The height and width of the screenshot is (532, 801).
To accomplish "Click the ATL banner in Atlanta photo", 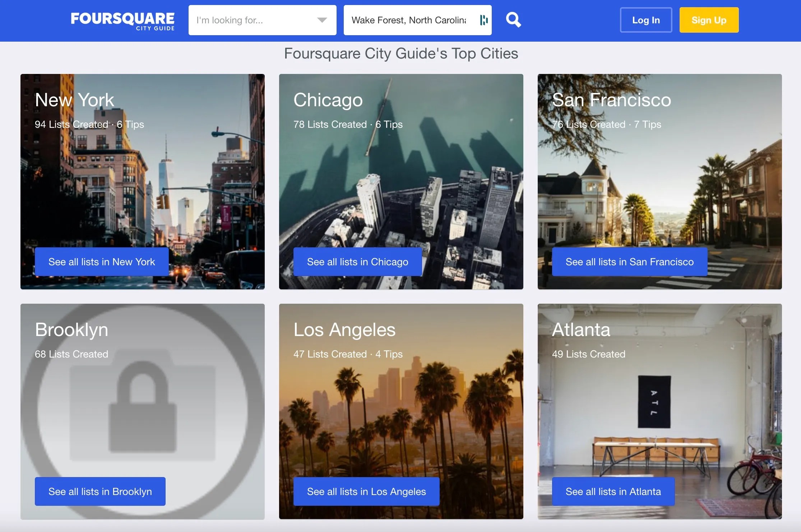I will (x=654, y=402).
